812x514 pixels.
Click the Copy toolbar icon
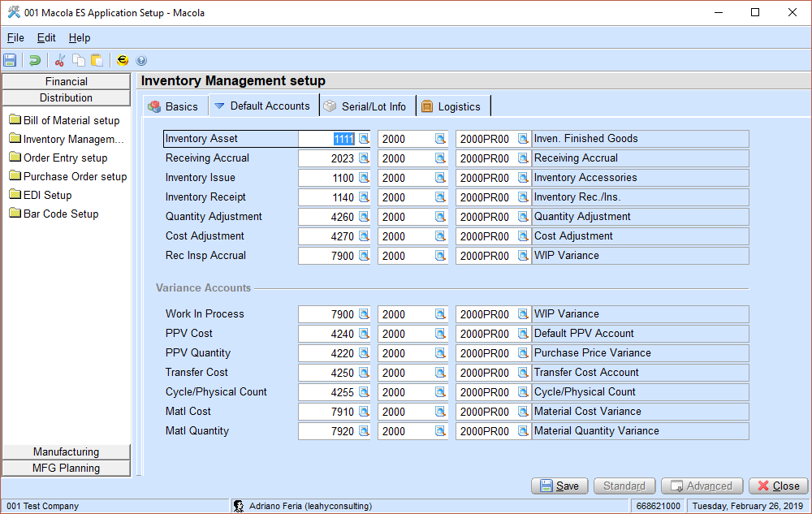78,60
